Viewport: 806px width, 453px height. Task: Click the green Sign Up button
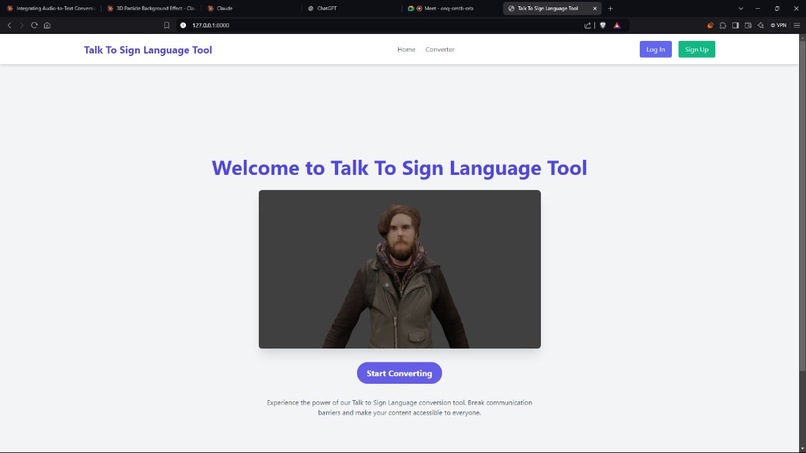pos(697,49)
